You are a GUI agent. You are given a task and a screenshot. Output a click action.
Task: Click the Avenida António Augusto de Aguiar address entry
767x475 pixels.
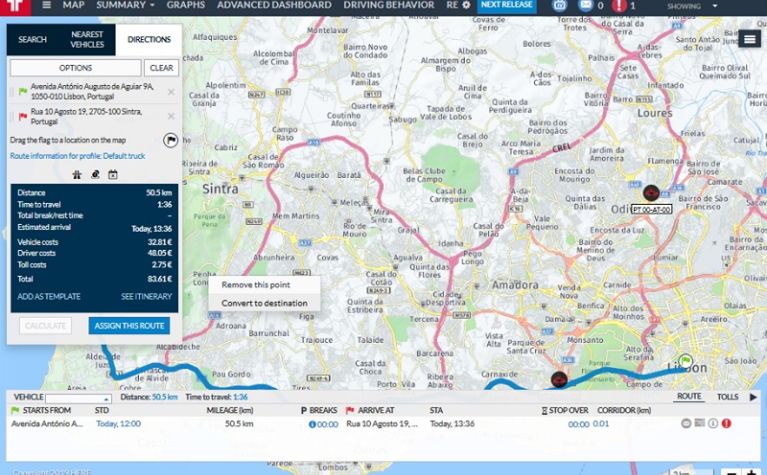tap(92, 91)
